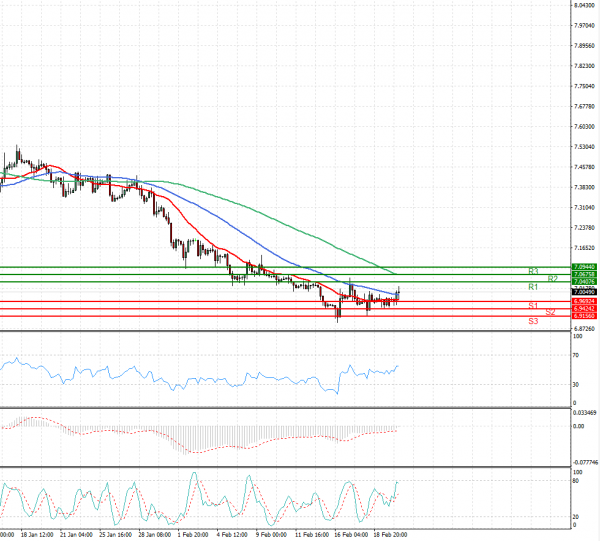Click the 0.033469 MACD scale label
The image size is (600, 541).
(x=584, y=412)
